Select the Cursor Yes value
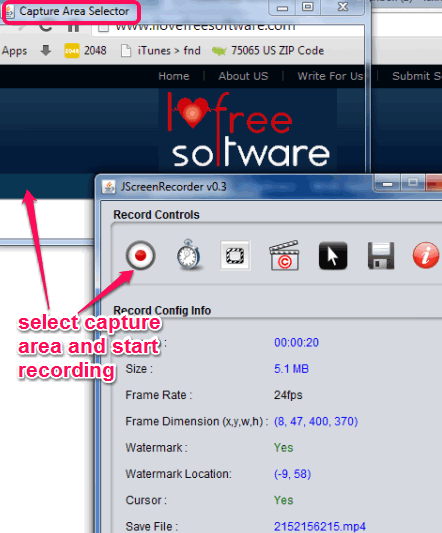The width and height of the screenshot is (442, 533). pyautogui.click(x=284, y=500)
